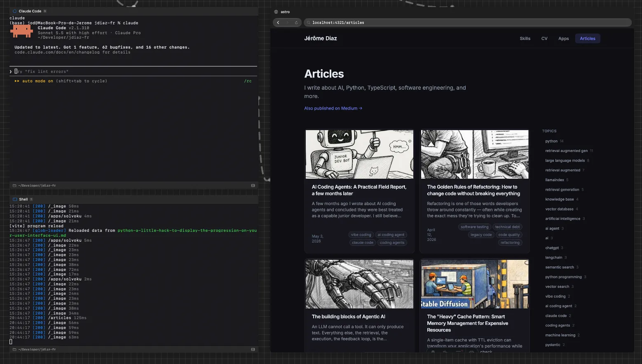
Task: Open the Skills page from navigation
Action: (525, 39)
